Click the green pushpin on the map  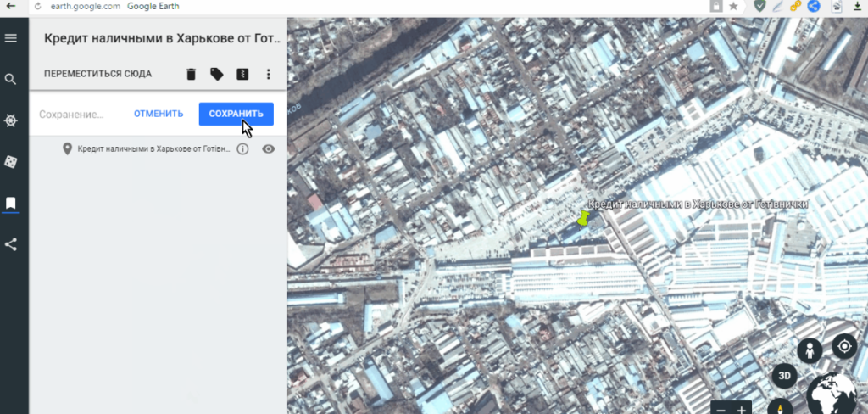coord(583,220)
